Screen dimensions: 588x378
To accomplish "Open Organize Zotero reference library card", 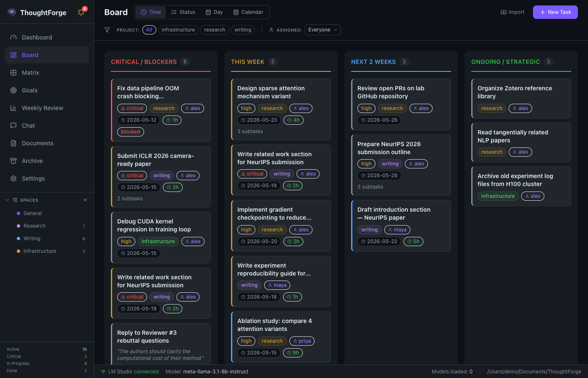I will (521, 98).
